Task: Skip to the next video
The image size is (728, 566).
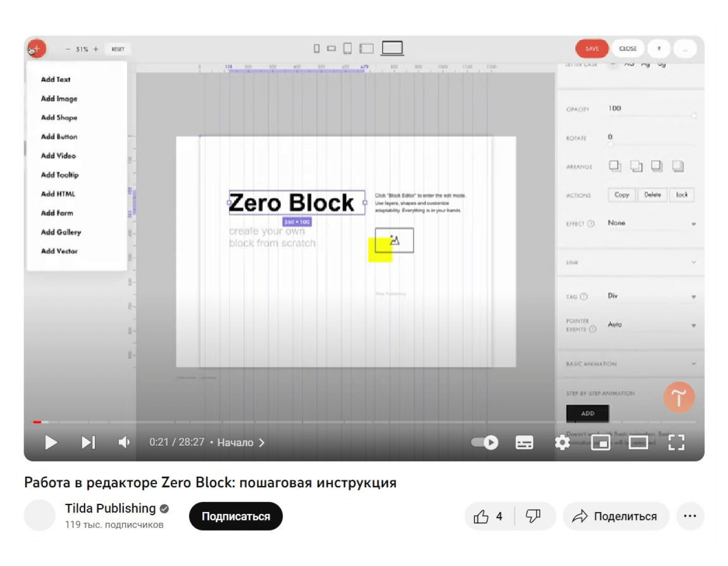Action: pyautogui.click(x=88, y=442)
